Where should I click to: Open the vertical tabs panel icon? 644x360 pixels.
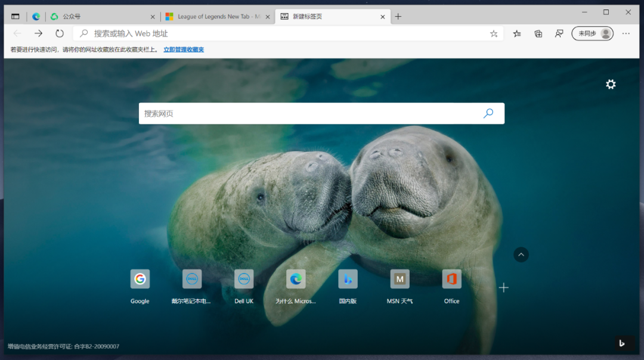15,17
